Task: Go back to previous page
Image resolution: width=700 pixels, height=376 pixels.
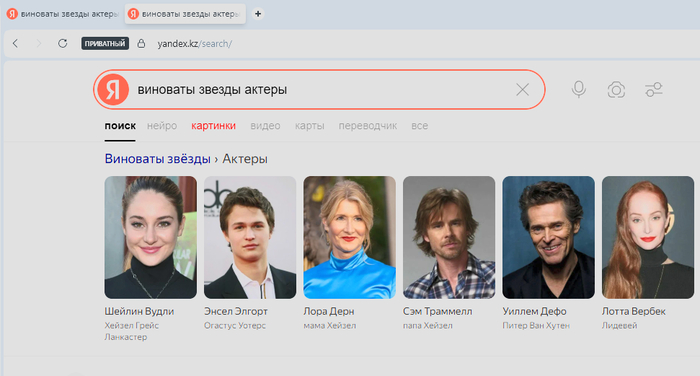Action: pos(16,43)
